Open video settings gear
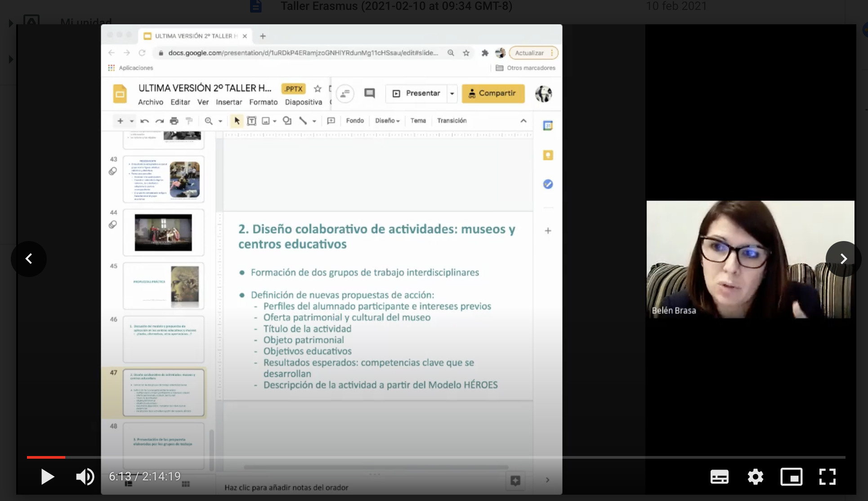Screen dimensions: 868x501 coord(755,477)
